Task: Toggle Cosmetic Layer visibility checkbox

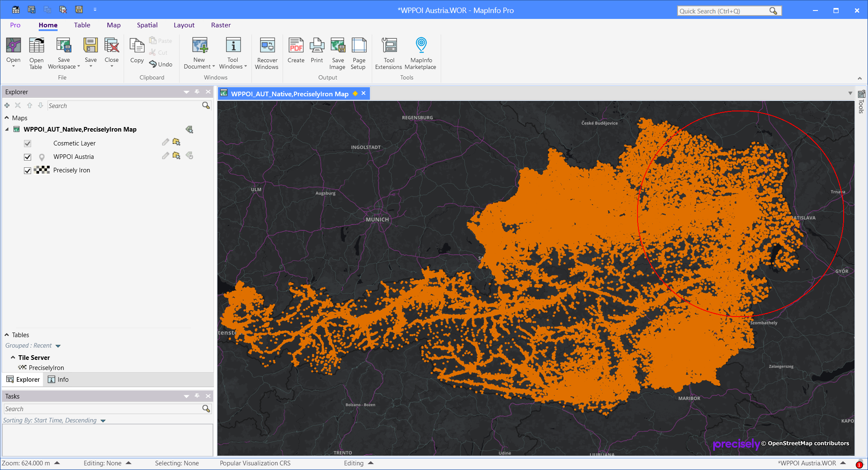Action: (28, 143)
